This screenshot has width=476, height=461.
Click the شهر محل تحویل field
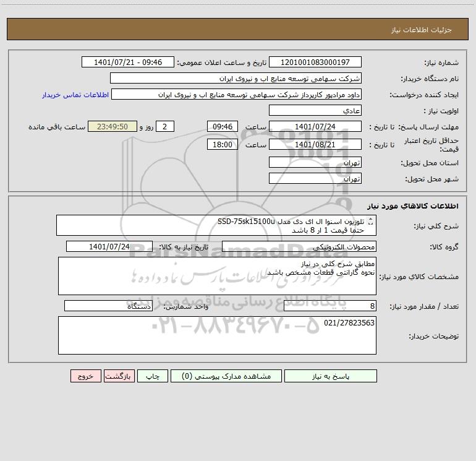tap(315, 178)
